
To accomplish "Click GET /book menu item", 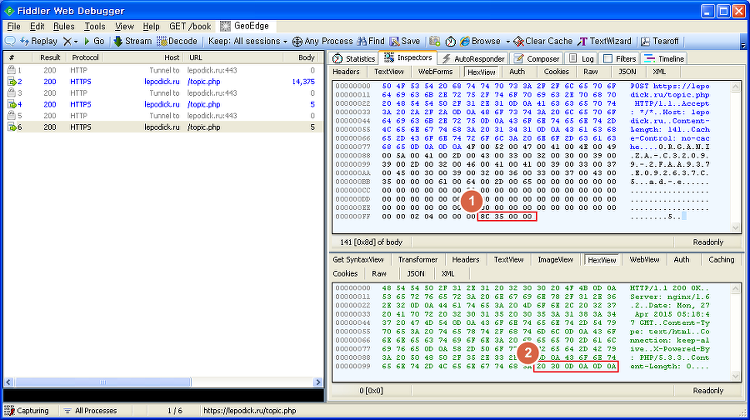I will [x=190, y=26].
